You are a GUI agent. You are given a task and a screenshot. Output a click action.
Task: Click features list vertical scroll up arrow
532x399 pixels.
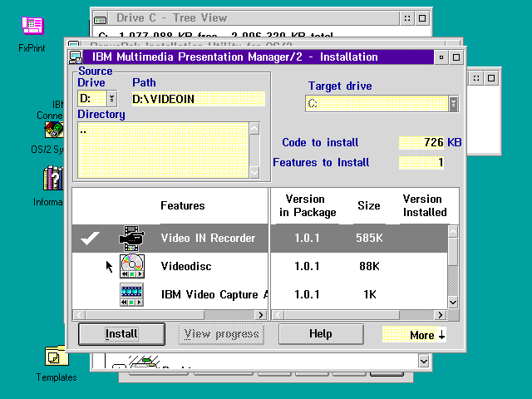453,232
